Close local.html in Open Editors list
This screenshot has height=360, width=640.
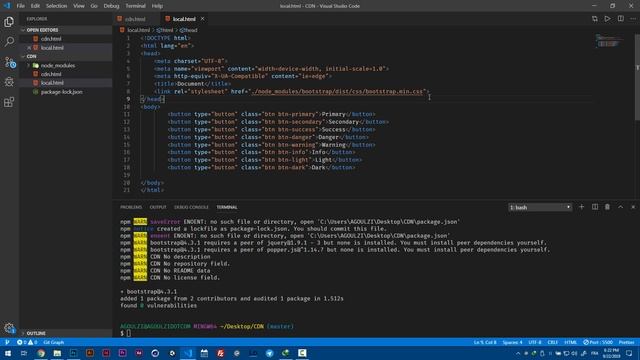click(29, 48)
